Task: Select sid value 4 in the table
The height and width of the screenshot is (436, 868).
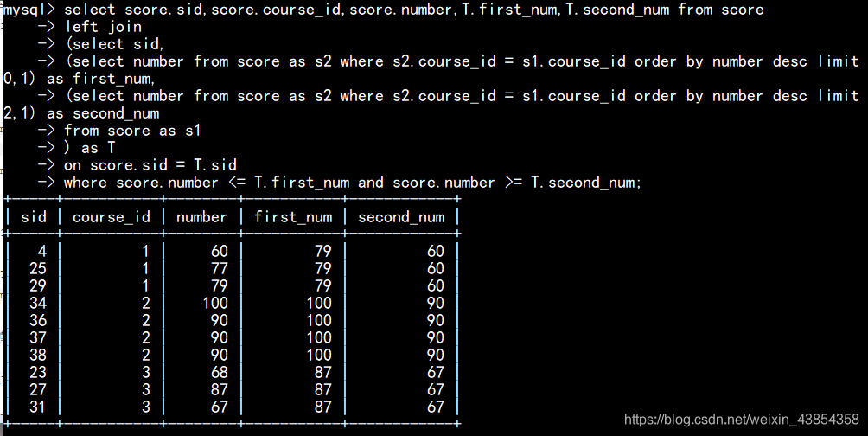Action: pyautogui.click(x=42, y=252)
